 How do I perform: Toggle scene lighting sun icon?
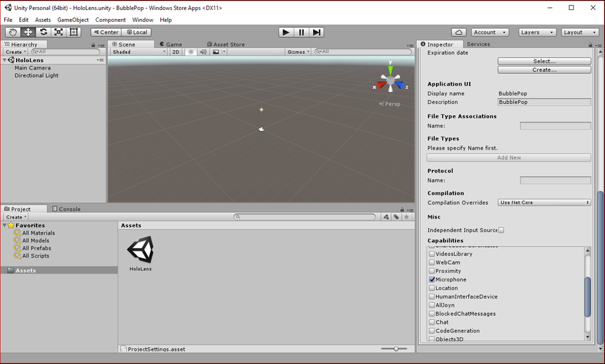[191, 52]
